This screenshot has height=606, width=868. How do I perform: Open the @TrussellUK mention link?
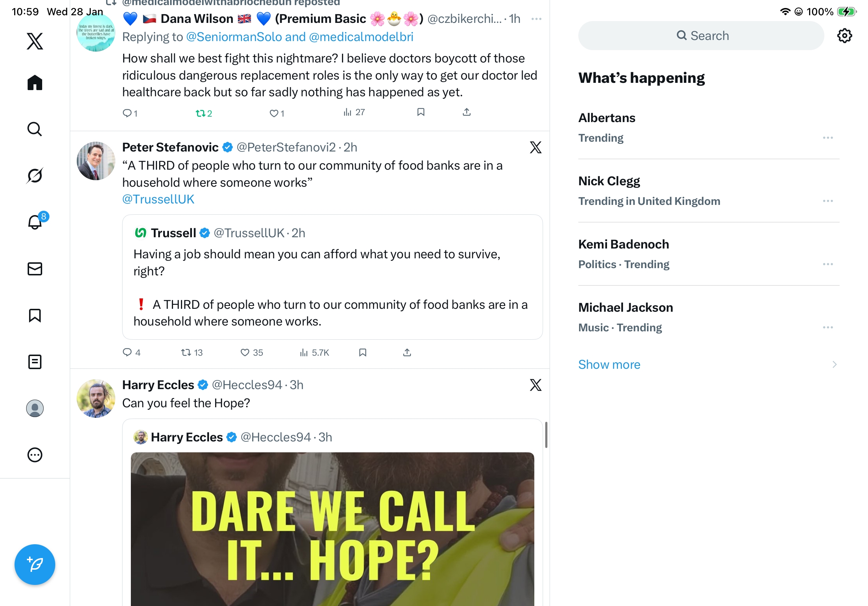click(158, 199)
